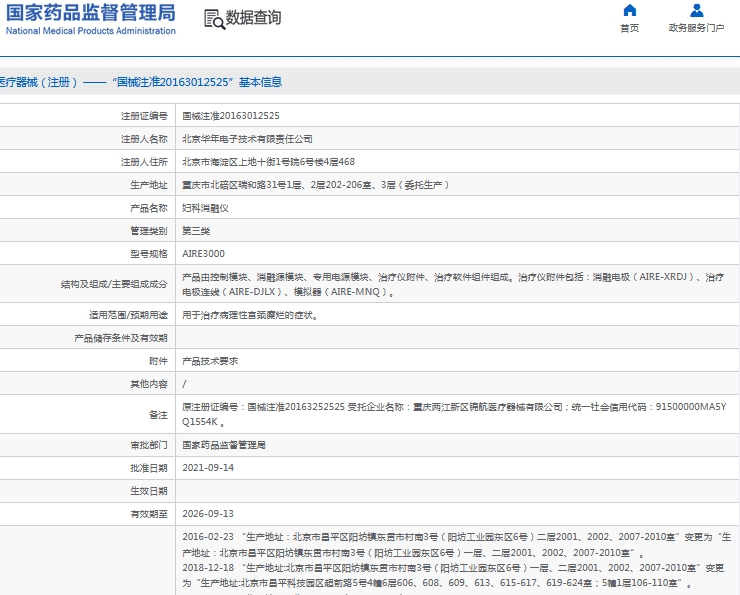Image resolution: width=740 pixels, height=595 pixels.
Task: Click the 注册证编号 row label
Action: pos(144,116)
